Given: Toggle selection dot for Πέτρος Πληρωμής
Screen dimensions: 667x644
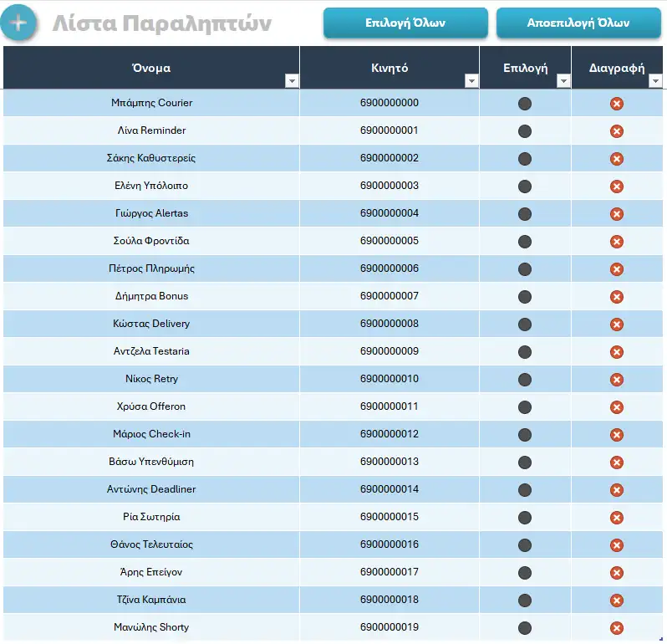Looking at the screenshot, I should tap(525, 269).
